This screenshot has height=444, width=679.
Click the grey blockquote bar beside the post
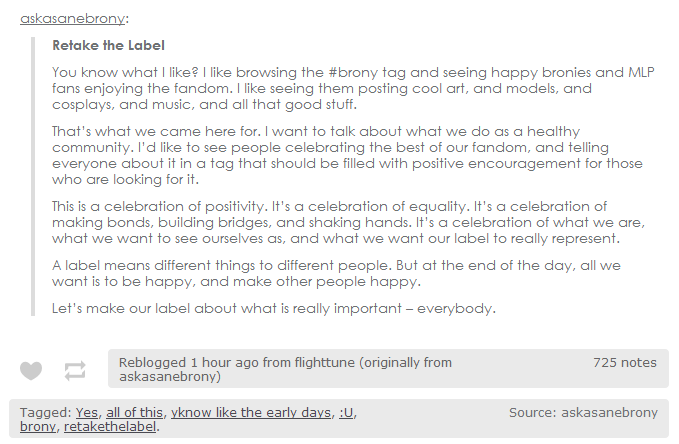click(33, 177)
